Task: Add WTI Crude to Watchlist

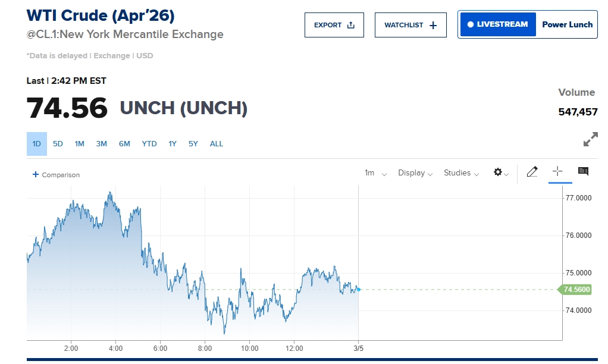Action: click(410, 25)
